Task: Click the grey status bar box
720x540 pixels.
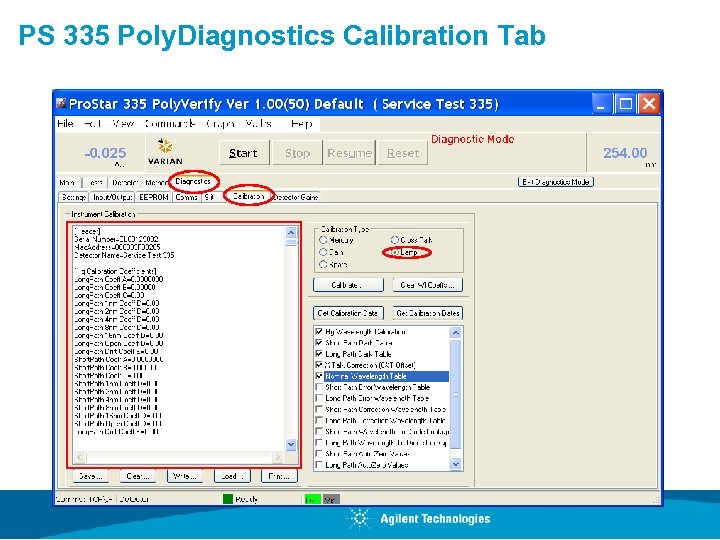Action: (x=331, y=499)
